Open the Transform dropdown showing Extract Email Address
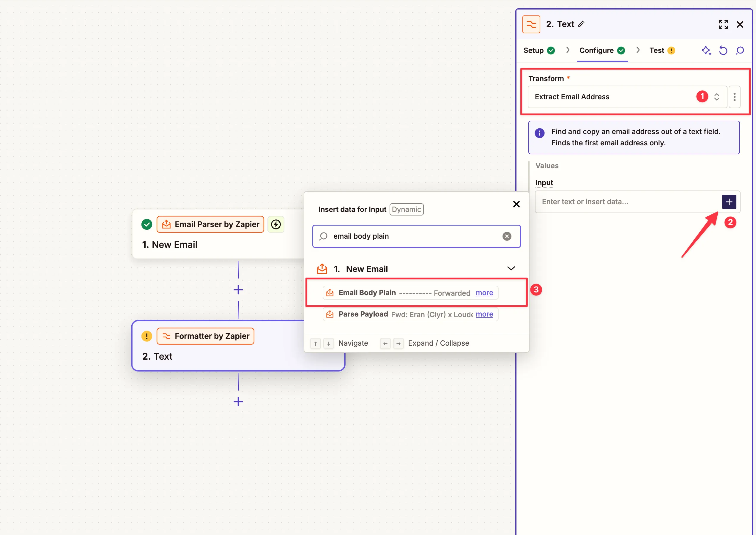 [x=627, y=97]
